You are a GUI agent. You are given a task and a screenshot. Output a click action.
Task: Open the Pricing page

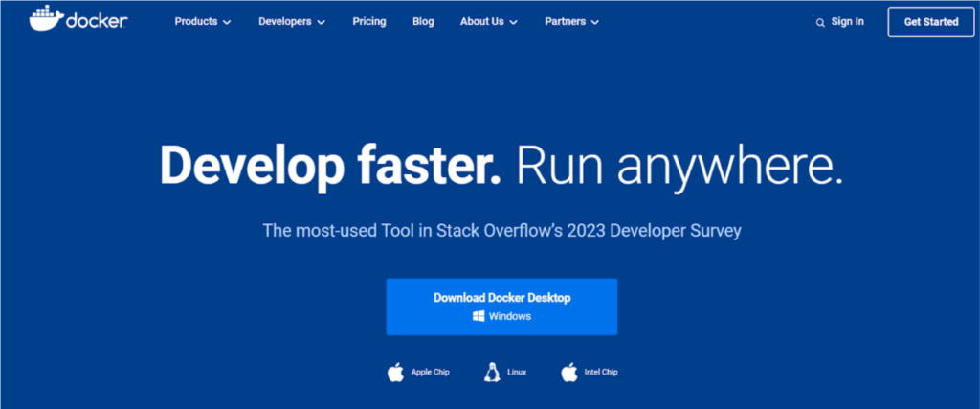pyautogui.click(x=369, y=22)
